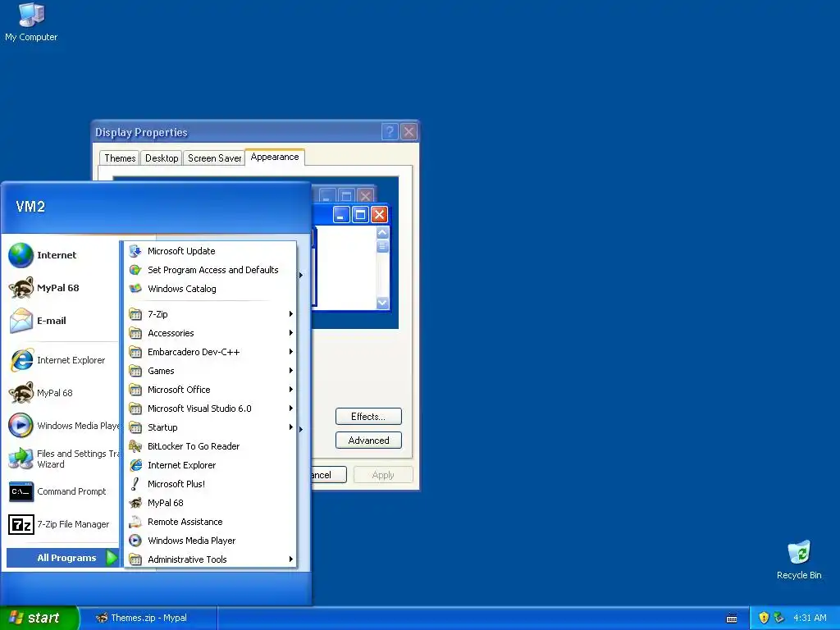Open Microsoft Plus! entry

pos(211,484)
